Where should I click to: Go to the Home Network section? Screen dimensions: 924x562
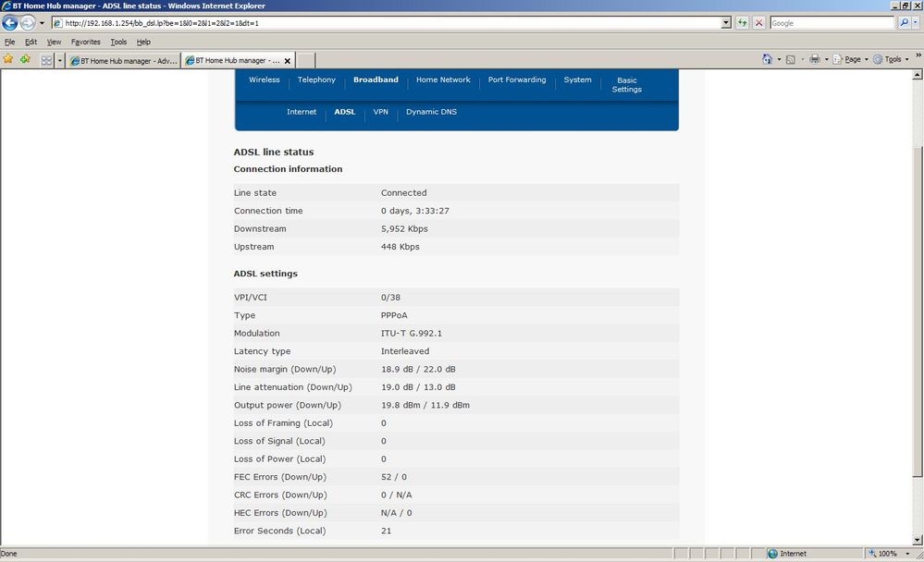443,79
